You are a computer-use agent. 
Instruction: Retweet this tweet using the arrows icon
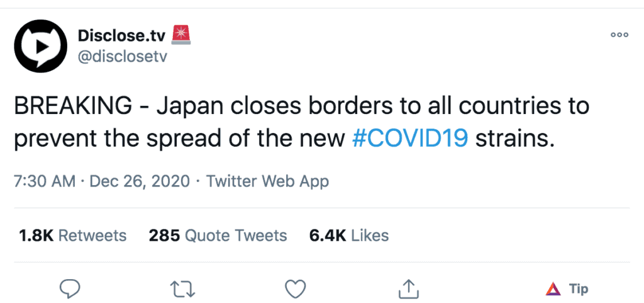pos(183,289)
